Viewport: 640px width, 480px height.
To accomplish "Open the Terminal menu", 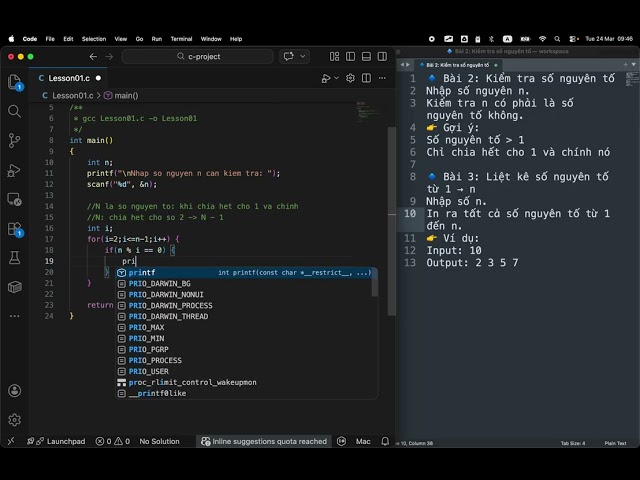I will [x=181, y=39].
